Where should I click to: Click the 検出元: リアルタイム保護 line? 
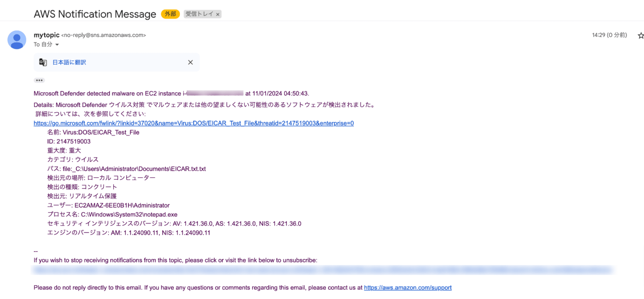tap(82, 196)
